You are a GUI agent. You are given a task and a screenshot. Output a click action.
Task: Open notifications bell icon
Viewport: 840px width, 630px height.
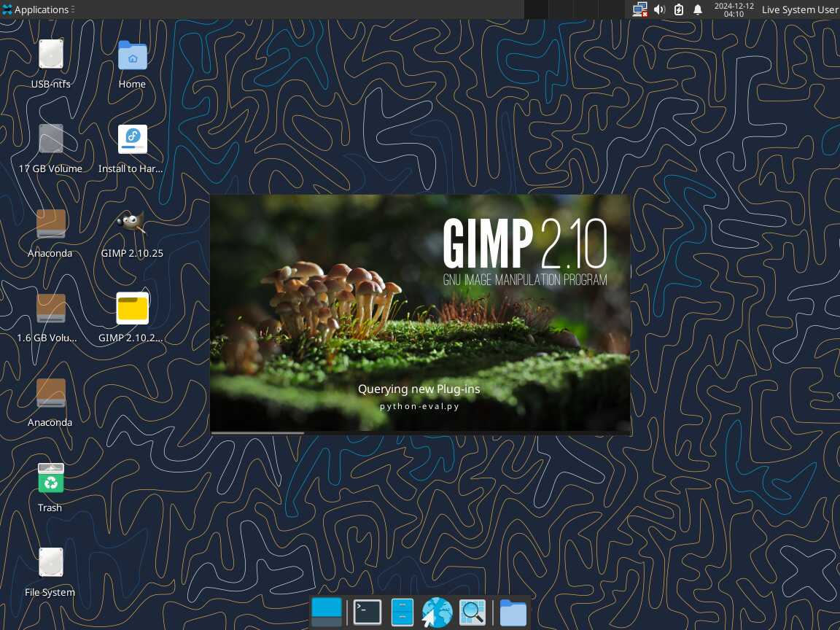(x=698, y=9)
